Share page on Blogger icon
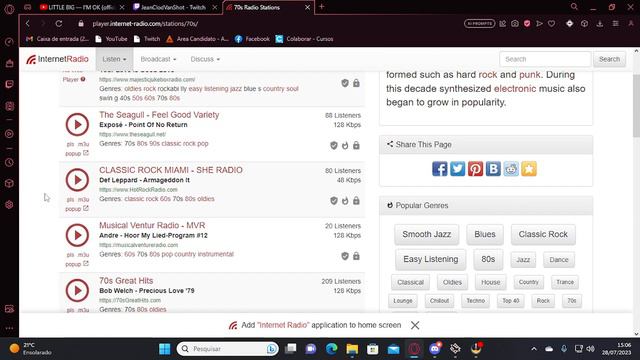 [x=493, y=169]
